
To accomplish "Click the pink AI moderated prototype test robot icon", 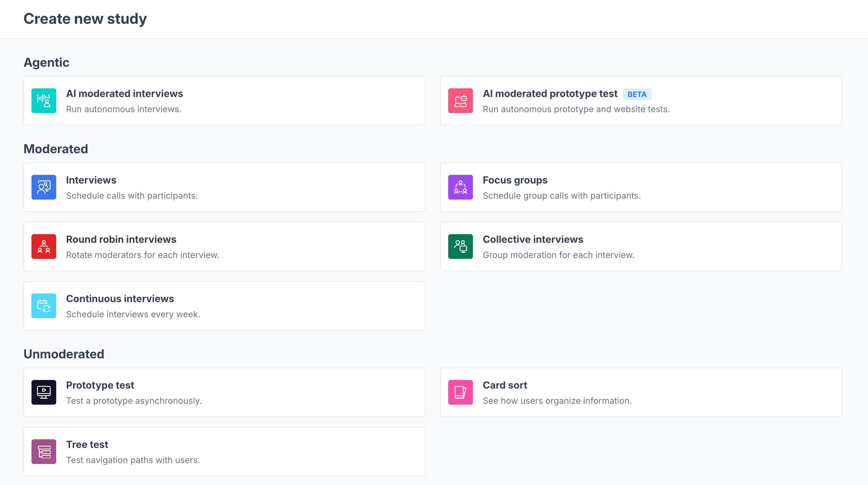I will click(x=460, y=100).
